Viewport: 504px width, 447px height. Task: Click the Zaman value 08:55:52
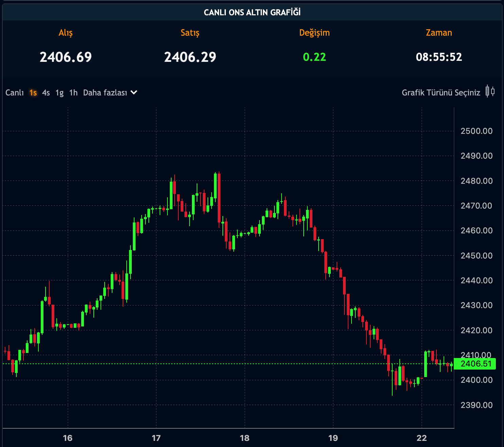tap(439, 57)
